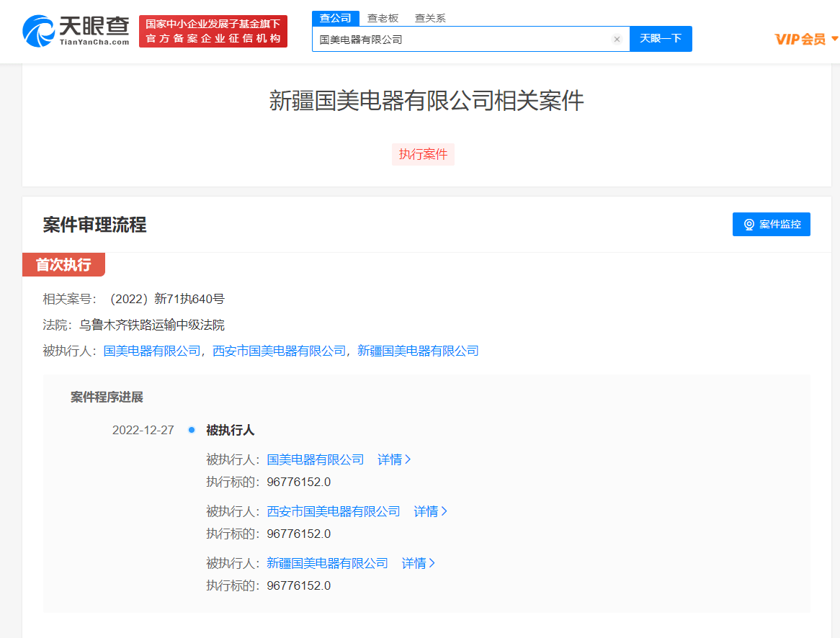Viewport: 840px width, 638px height.
Task: Click the red 国家中小企业发展子基金旗下 banner
Action: click(x=213, y=31)
